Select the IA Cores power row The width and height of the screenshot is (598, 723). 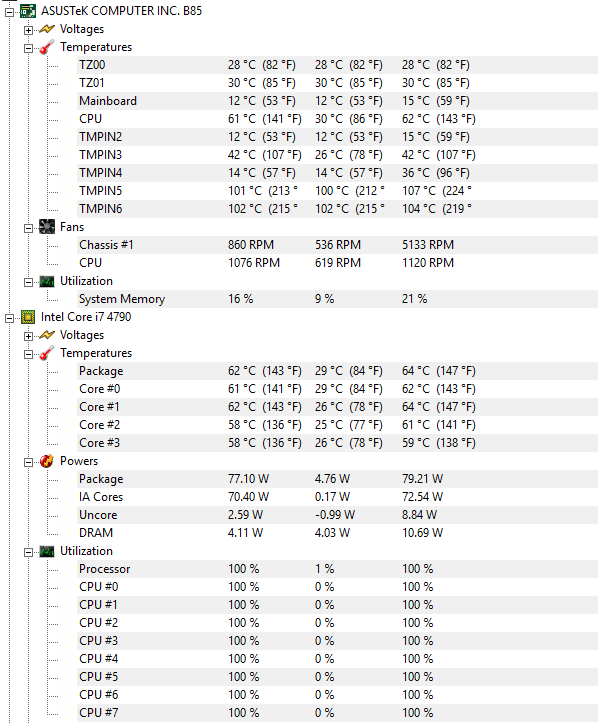click(x=338, y=497)
